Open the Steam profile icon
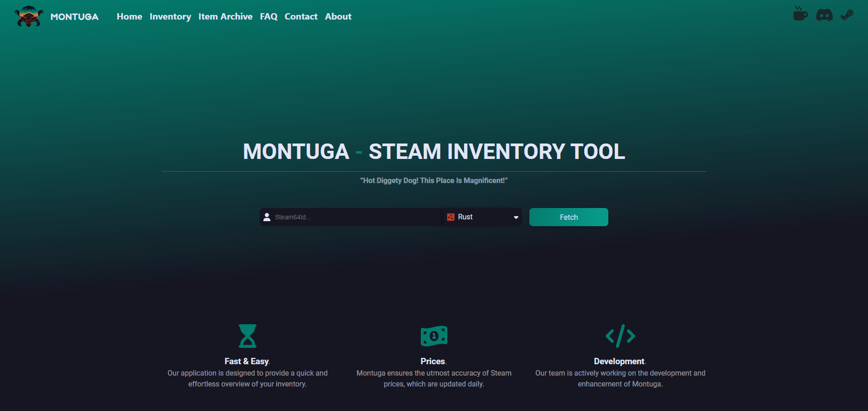Image resolution: width=868 pixels, height=411 pixels. [x=847, y=15]
